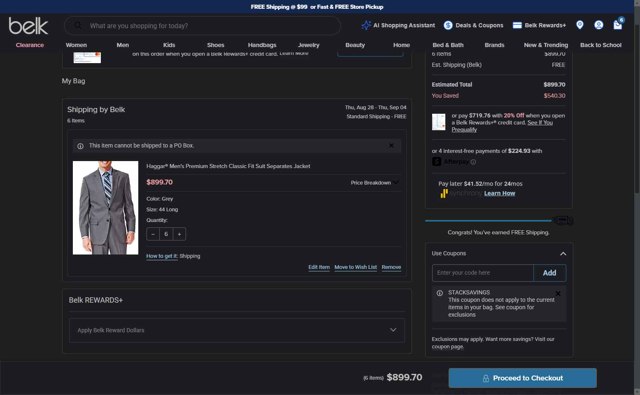Open the shopping bag icon
640x395 pixels.
point(618,24)
